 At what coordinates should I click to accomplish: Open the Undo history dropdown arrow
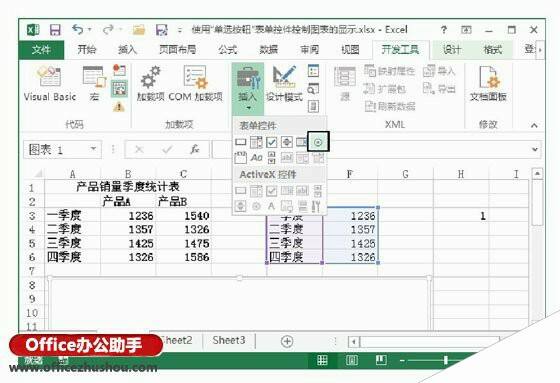(x=90, y=29)
